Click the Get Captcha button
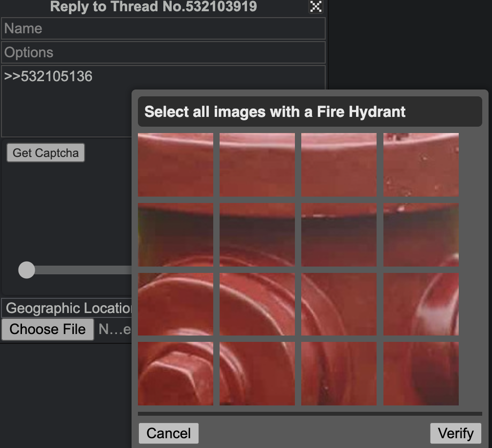 pos(46,153)
